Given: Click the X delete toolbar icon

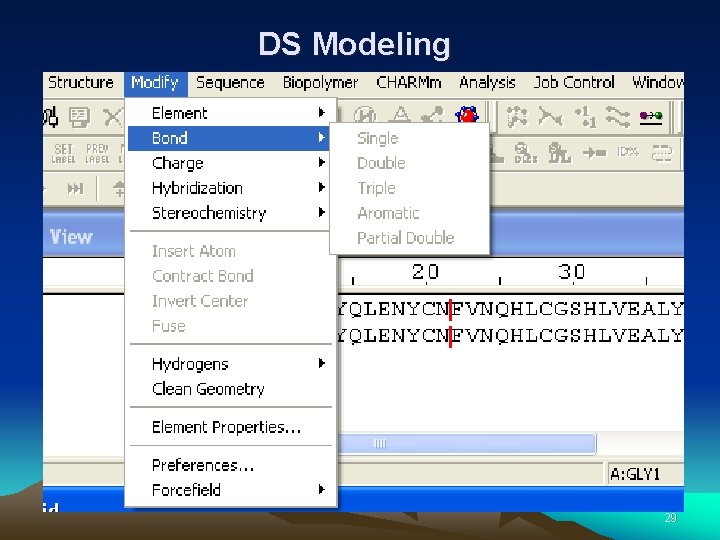Looking at the screenshot, I should click(112, 117).
